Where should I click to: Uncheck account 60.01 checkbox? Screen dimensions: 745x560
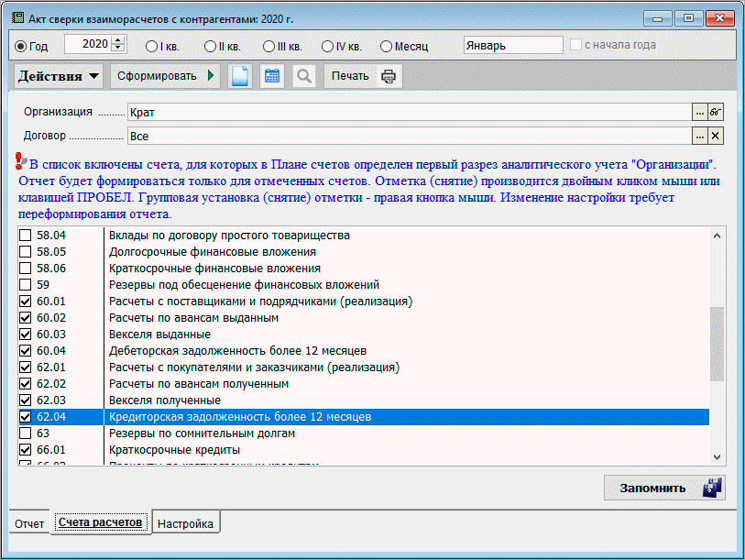click(x=25, y=302)
